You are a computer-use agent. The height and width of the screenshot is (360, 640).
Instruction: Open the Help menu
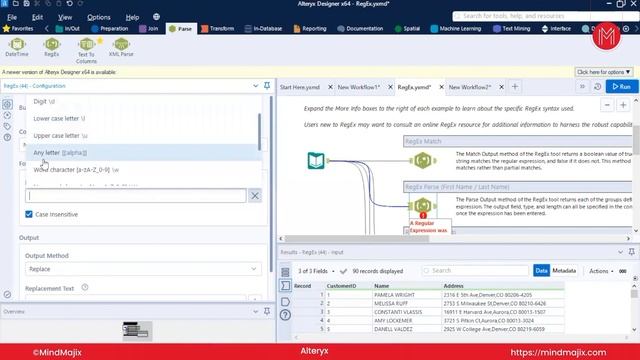[x=132, y=17]
